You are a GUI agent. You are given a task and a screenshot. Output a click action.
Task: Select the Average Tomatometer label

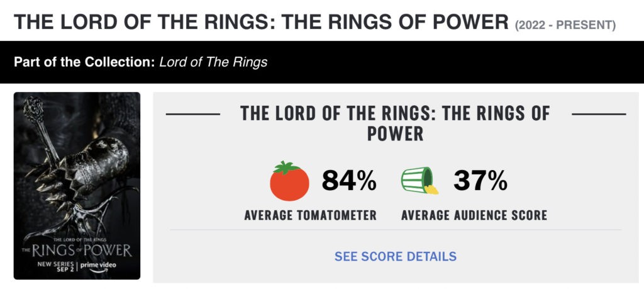[310, 215]
